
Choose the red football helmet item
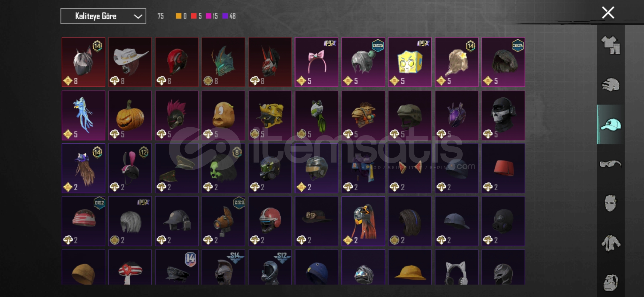click(270, 221)
